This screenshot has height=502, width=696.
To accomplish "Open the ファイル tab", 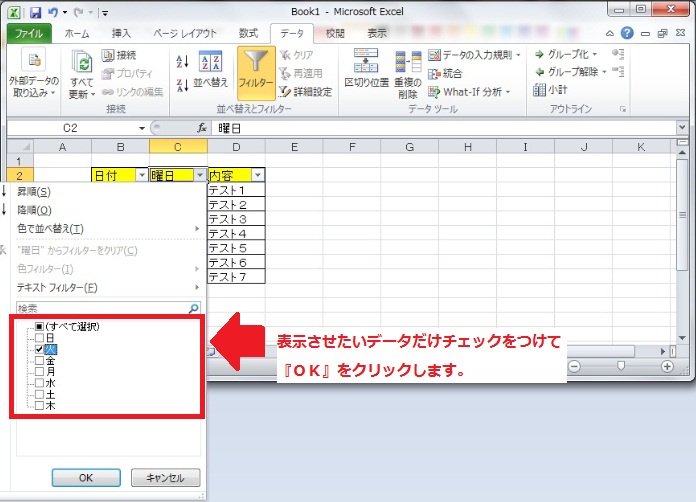I will pos(29,33).
